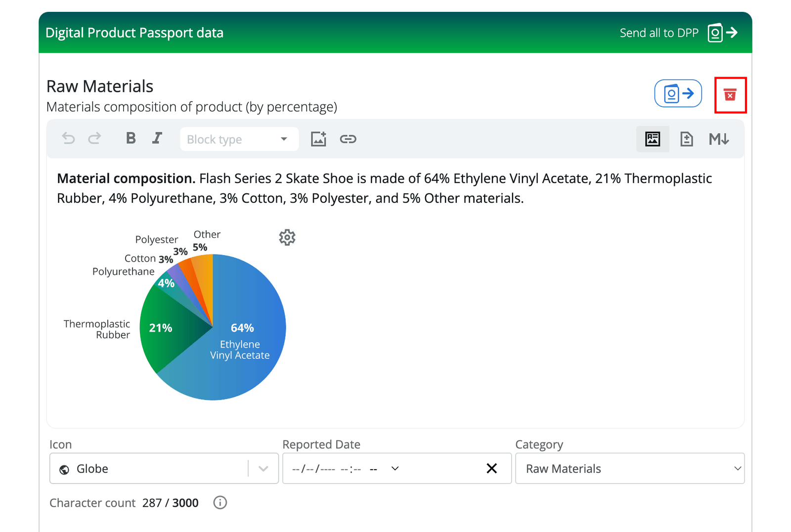
Task: Delete the Raw Materials section via trash icon
Action: pyautogui.click(x=730, y=95)
